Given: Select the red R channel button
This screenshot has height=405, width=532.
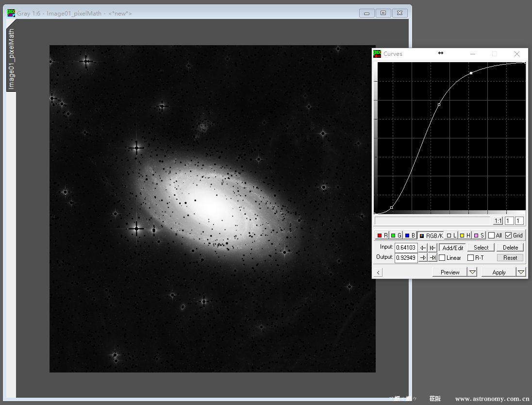Looking at the screenshot, I should pos(382,236).
